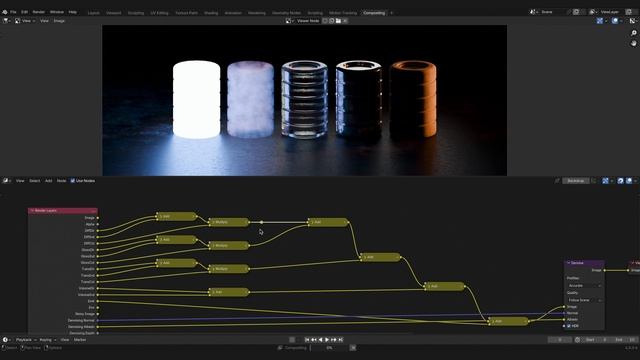Open the Help menu
This screenshot has height=360, width=640.
point(73,12)
